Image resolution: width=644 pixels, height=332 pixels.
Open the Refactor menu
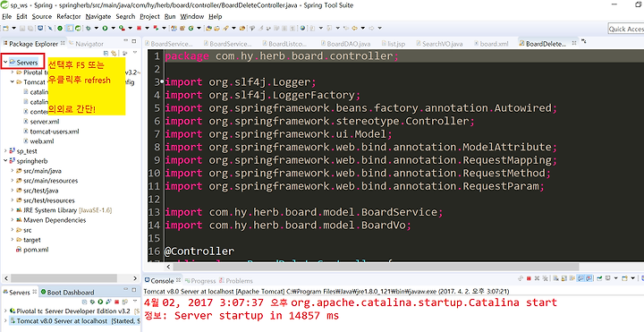69,16
